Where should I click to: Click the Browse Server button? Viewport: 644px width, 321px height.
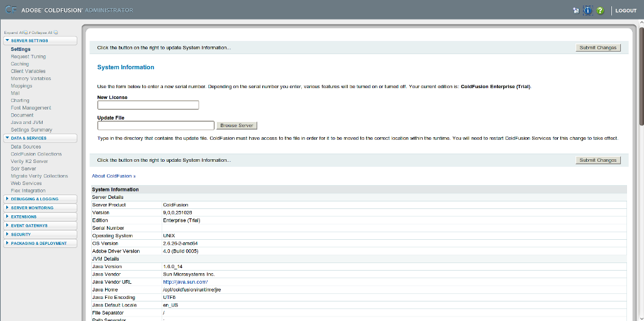click(237, 125)
